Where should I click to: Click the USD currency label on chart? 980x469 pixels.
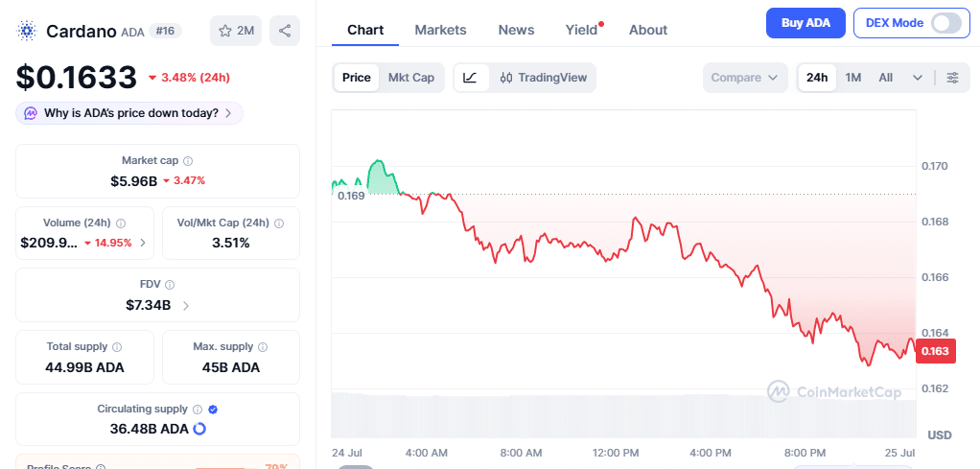(940, 434)
